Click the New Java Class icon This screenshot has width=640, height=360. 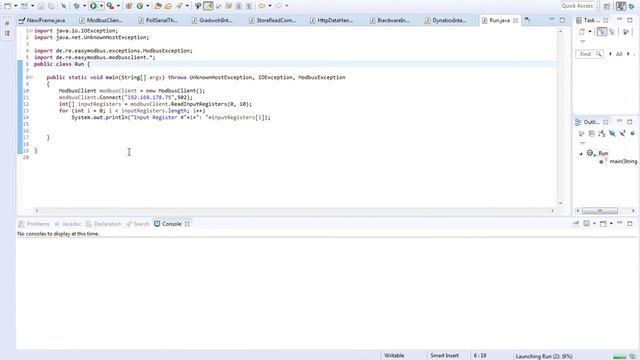pyautogui.click(x=140, y=6)
